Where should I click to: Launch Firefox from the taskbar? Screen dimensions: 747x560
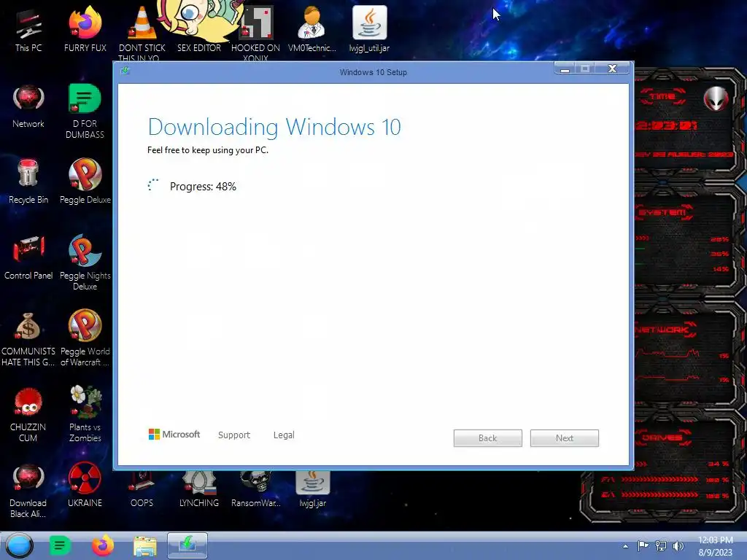coord(102,545)
